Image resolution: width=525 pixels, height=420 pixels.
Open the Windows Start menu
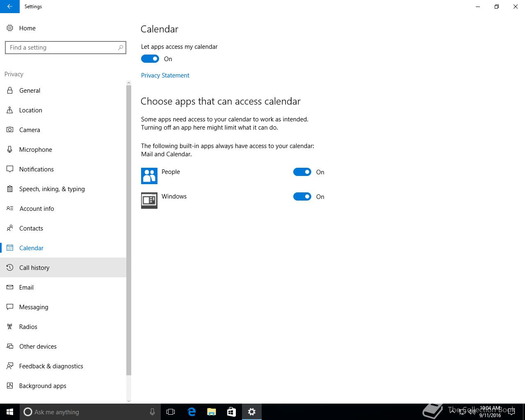click(x=10, y=412)
